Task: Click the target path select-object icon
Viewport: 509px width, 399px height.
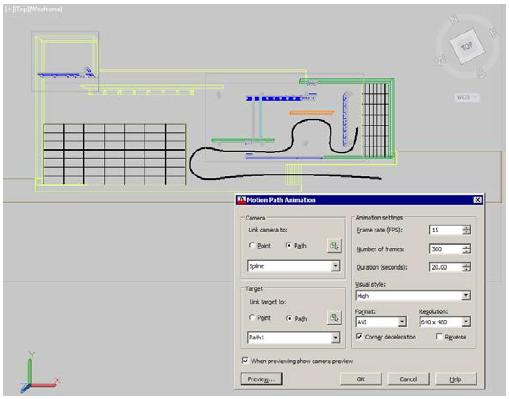Action: pos(334,318)
